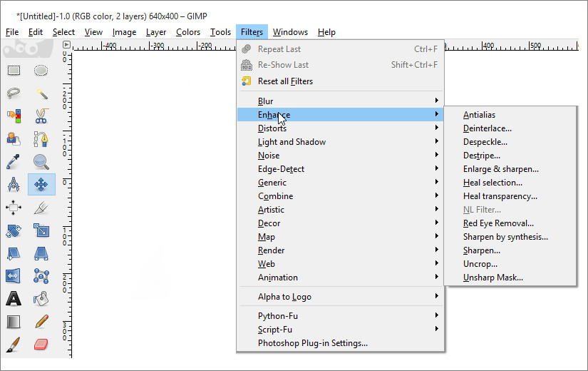Select the Pencil tool
This screenshot has height=371, width=588.
pos(41,321)
